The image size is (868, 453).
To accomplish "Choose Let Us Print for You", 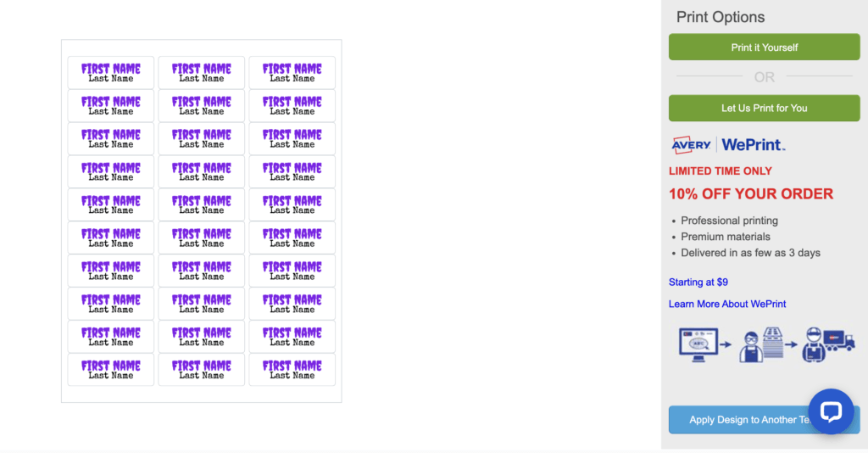I will click(764, 108).
